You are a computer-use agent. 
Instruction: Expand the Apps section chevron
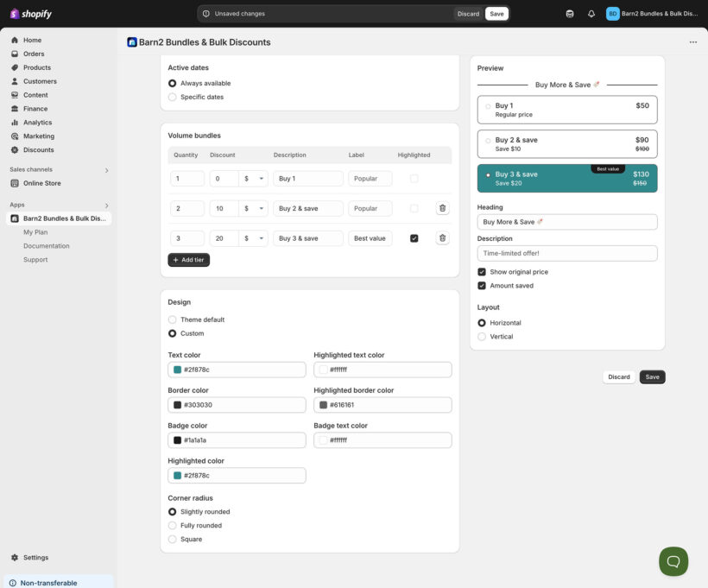coord(106,205)
